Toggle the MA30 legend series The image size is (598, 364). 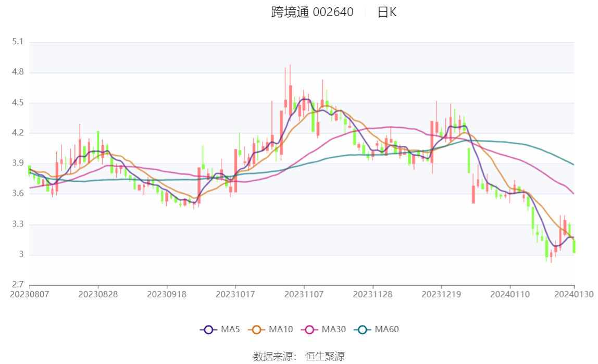(323, 329)
